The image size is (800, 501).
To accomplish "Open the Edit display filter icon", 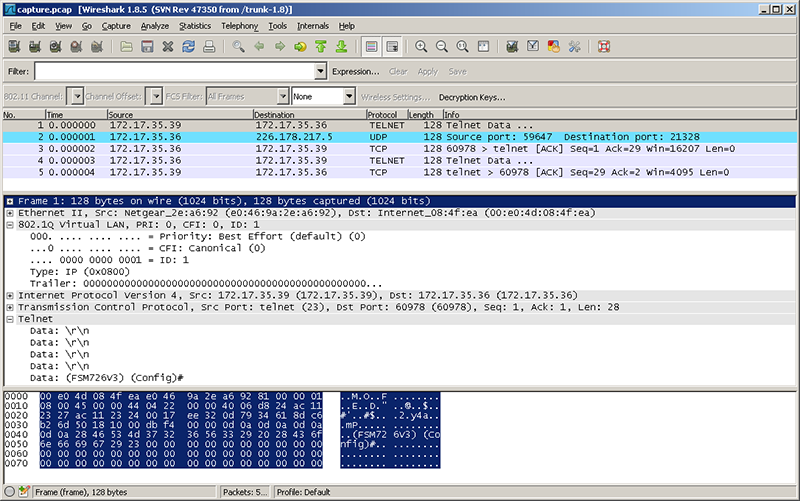I will coord(533,47).
